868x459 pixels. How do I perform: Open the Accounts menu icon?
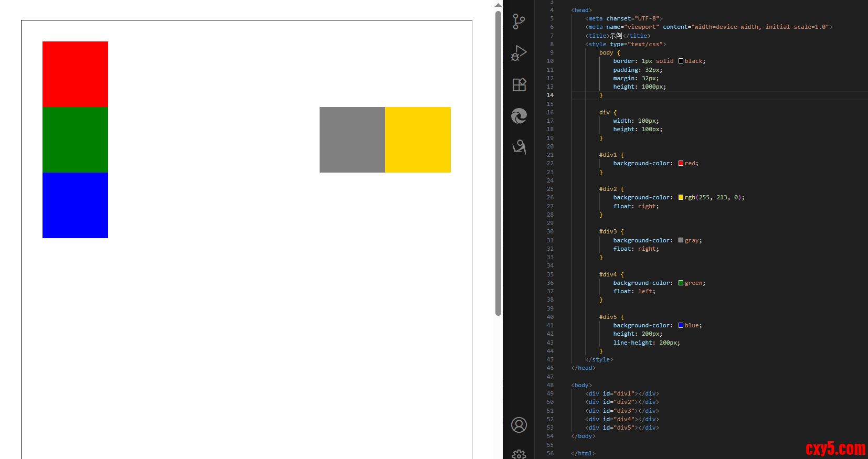[x=518, y=425]
